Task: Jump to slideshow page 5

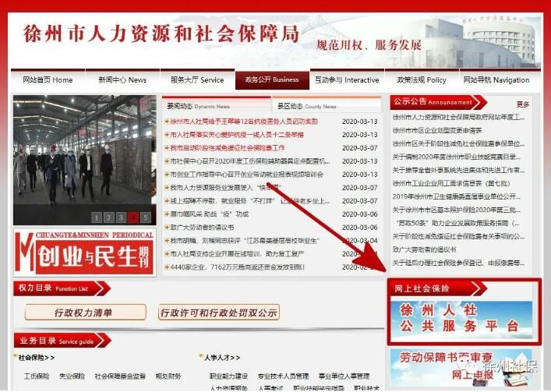Action: pyautogui.click(x=146, y=217)
